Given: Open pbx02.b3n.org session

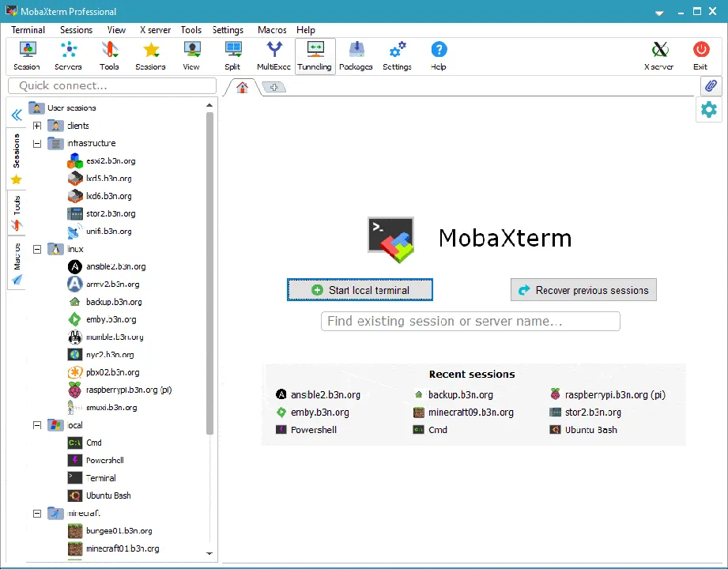Looking at the screenshot, I should tap(104, 373).
